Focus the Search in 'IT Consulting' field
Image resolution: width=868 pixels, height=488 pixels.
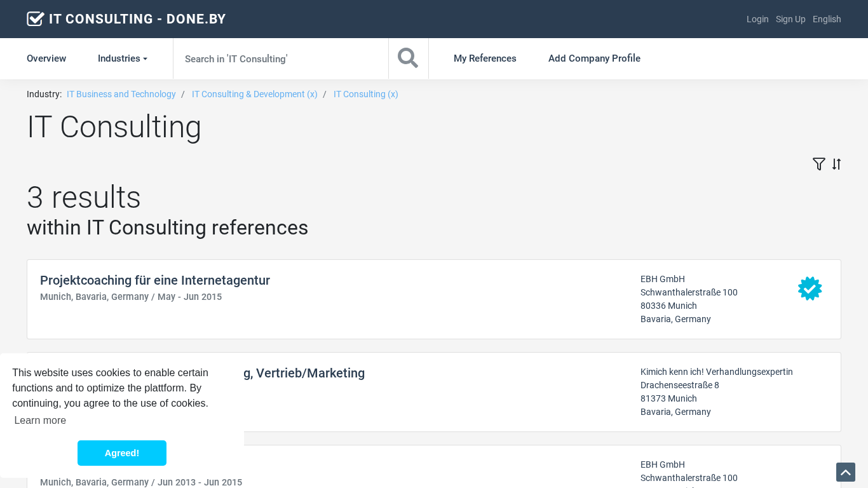[x=280, y=58]
